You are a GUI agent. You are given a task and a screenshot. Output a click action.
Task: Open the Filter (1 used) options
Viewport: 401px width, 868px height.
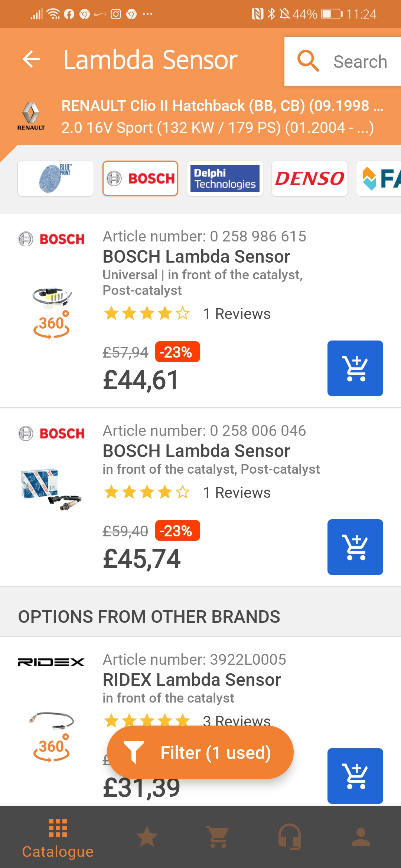tap(200, 752)
